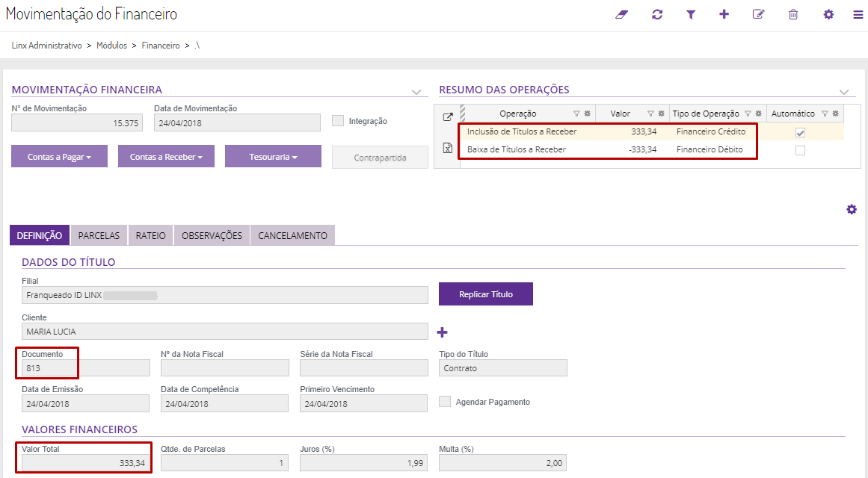Check Automático for Baixa de Títulos a Receber
This screenshot has width=868, height=478.
[800, 149]
